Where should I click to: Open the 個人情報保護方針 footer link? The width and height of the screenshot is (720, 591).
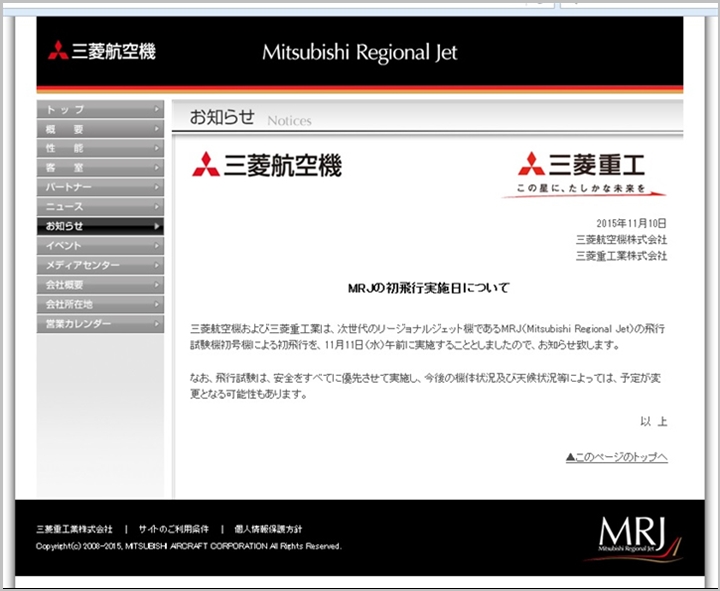coord(268,529)
